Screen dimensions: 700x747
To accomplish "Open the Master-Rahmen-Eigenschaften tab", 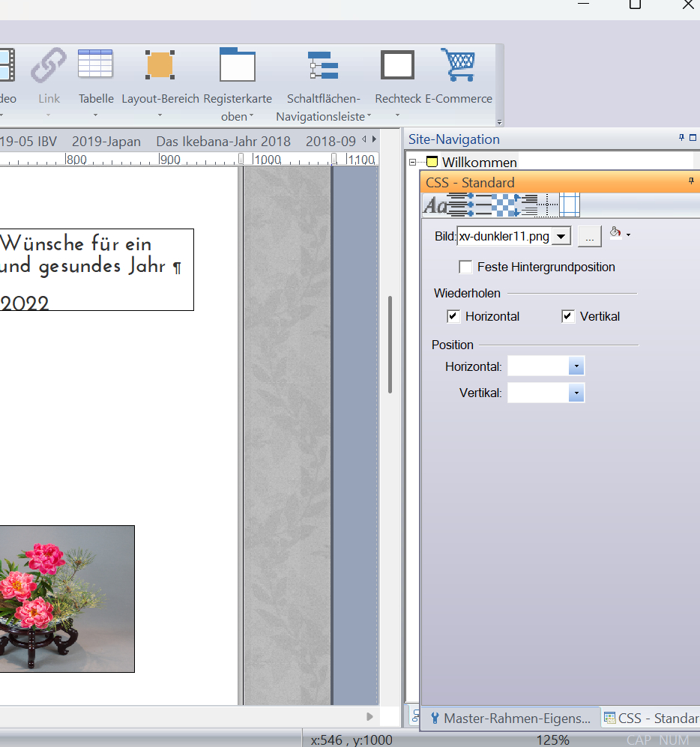I will [511, 718].
